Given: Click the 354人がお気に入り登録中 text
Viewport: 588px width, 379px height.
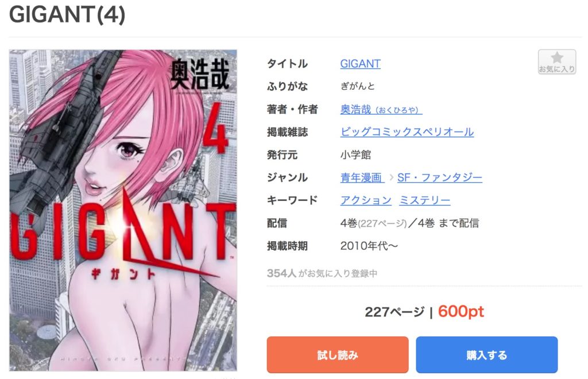Looking at the screenshot, I should [322, 273].
